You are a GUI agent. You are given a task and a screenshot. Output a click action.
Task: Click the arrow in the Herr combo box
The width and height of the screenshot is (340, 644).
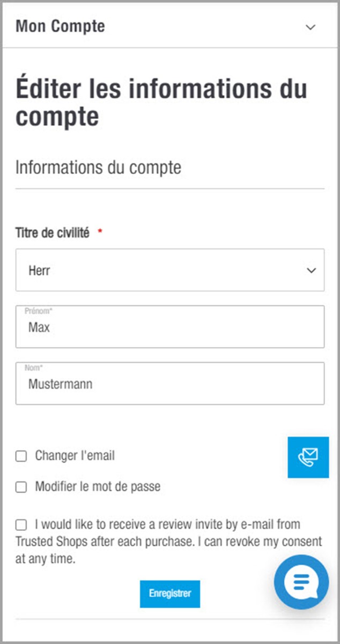311,270
